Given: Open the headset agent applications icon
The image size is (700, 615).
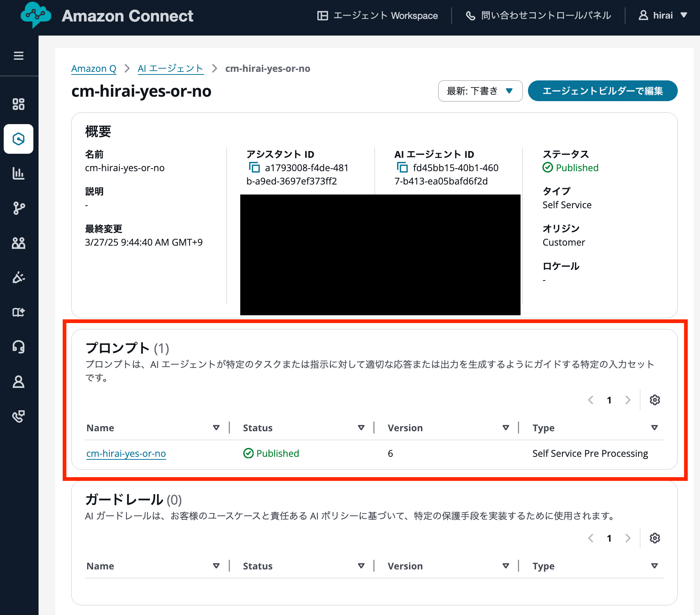Looking at the screenshot, I should [19, 347].
